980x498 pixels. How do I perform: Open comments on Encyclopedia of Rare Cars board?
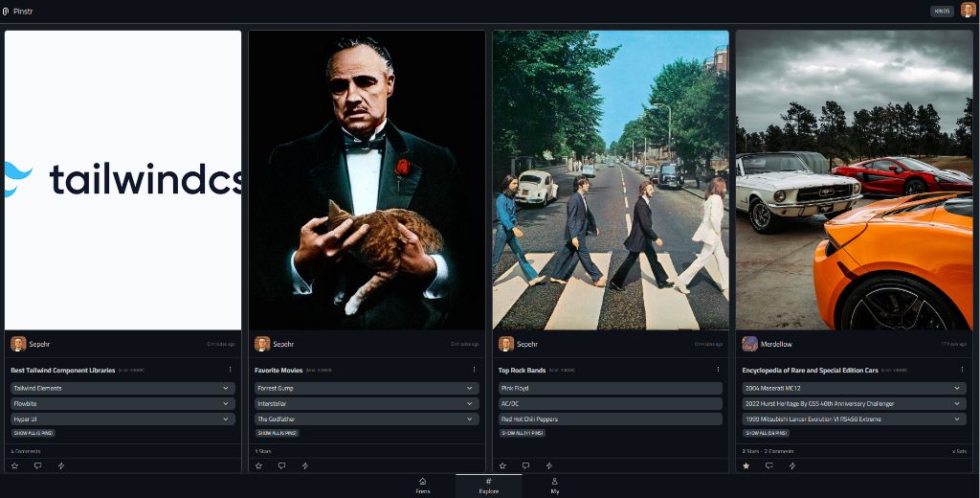point(769,465)
